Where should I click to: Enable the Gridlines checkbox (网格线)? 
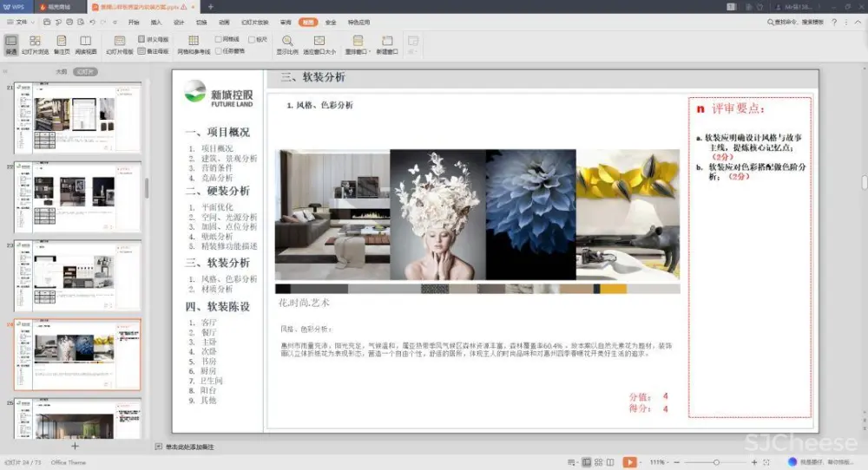[219, 39]
